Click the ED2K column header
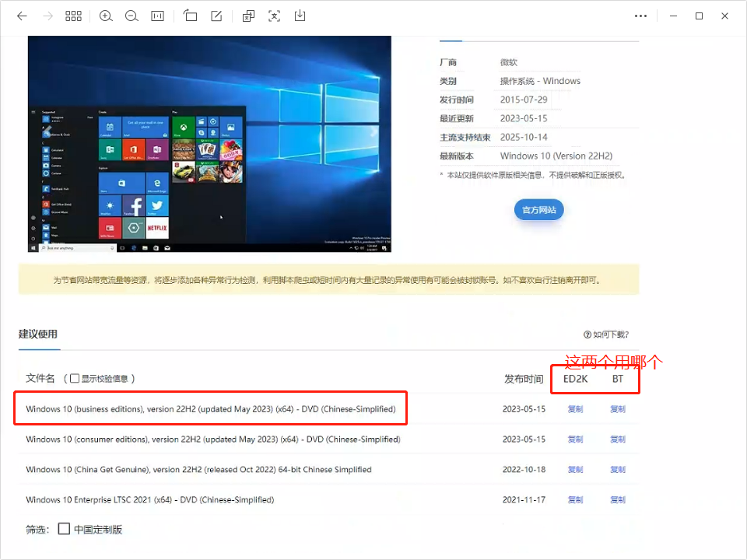747x560 pixels. [x=576, y=379]
